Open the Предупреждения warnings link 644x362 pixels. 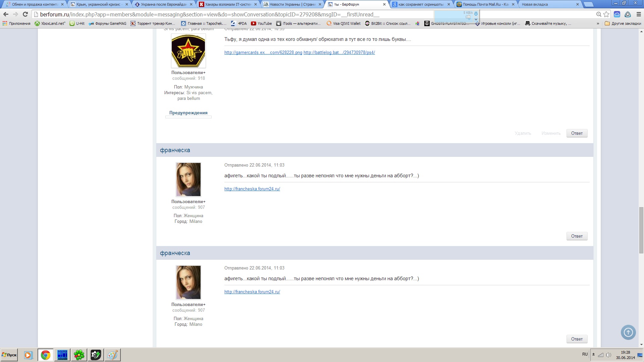pyautogui.click(x=188, y=113)
